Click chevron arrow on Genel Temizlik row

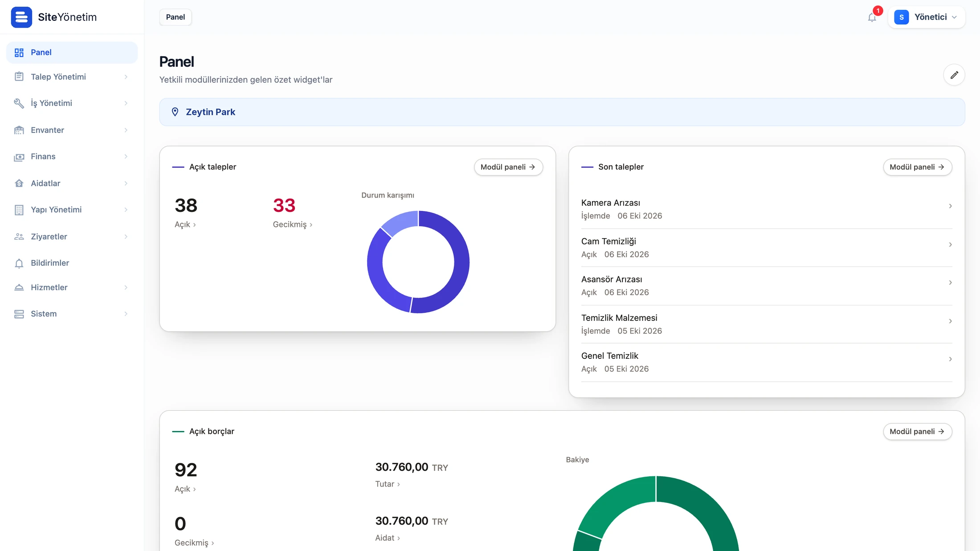950,359
